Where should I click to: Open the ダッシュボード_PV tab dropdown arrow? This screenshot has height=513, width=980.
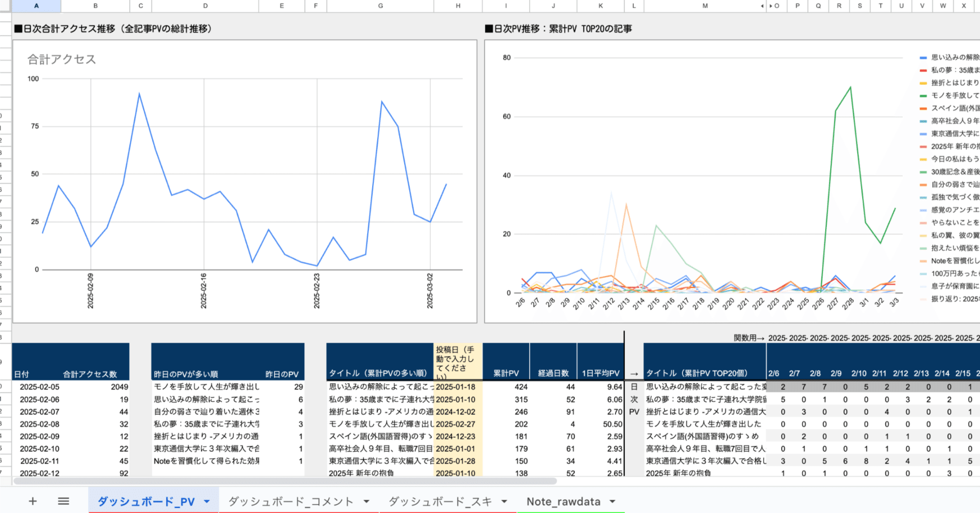[206, 501]
